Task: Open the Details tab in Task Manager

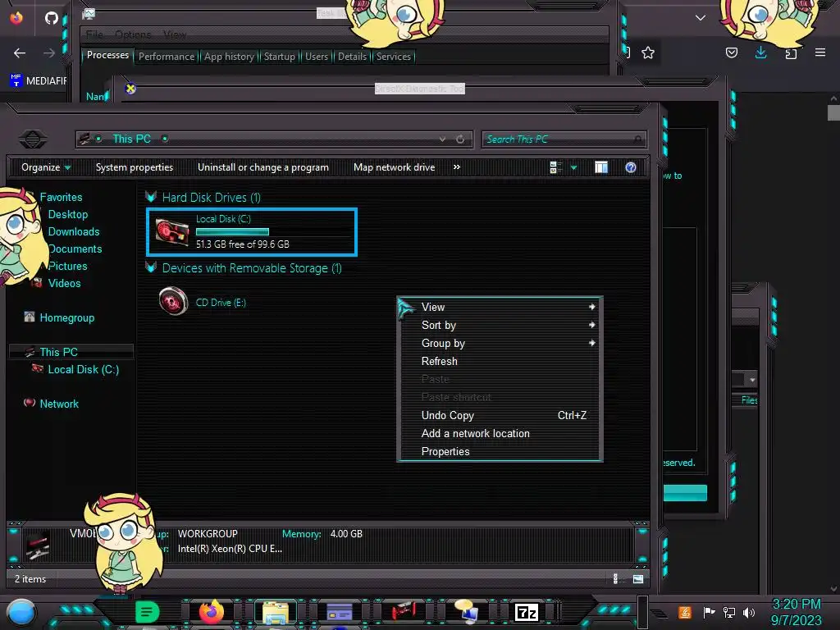Action: pyautogui.click(x=352, y=57)
